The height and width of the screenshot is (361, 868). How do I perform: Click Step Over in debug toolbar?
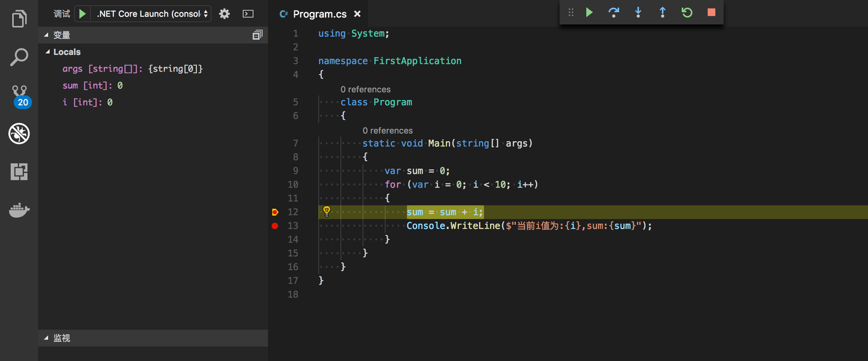coord(614,13)
